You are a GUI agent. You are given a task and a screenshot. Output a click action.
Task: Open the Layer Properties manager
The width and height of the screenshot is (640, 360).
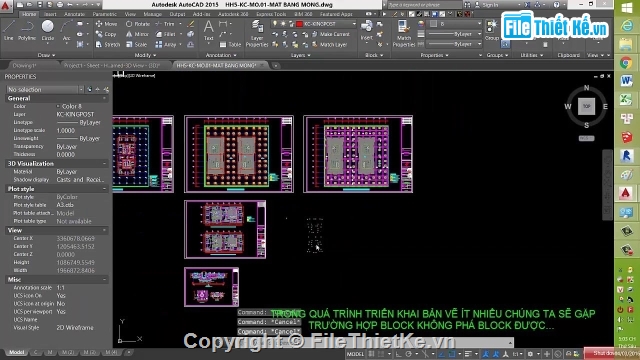(x=257, y=34)
